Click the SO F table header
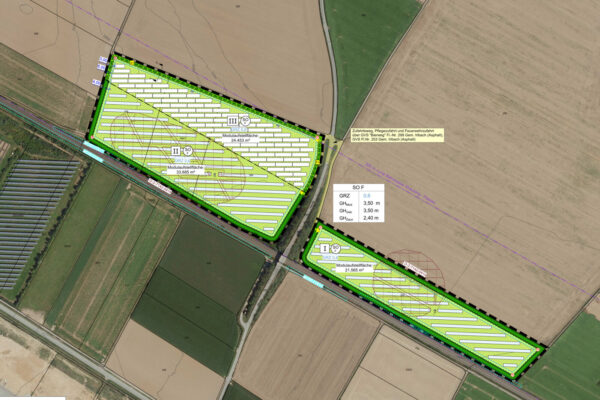Viewport: 600px width, 400px height. coord(358,188)
